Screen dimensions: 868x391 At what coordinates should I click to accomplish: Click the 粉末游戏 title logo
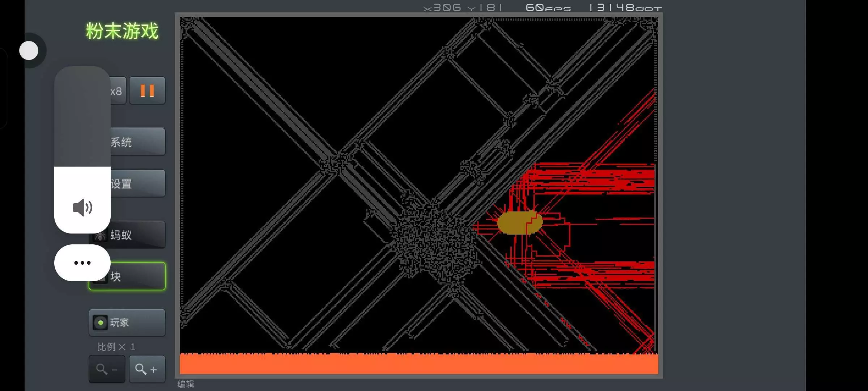(122, 31)
